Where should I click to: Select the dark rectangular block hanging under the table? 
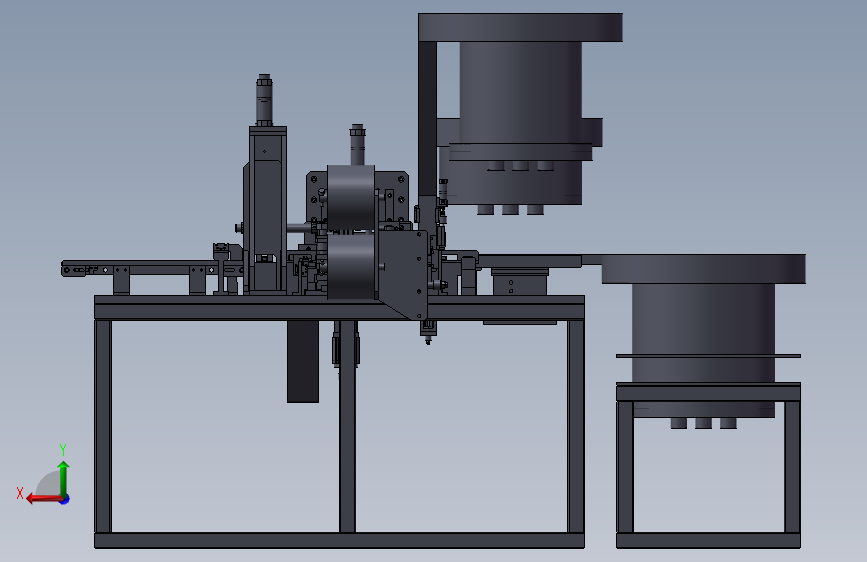302,361
